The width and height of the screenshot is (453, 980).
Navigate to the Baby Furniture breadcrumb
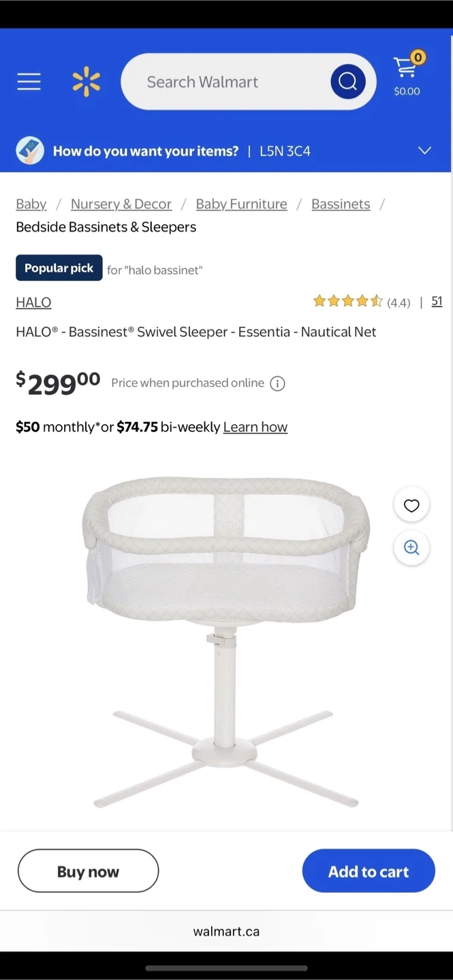click(241, 204)
